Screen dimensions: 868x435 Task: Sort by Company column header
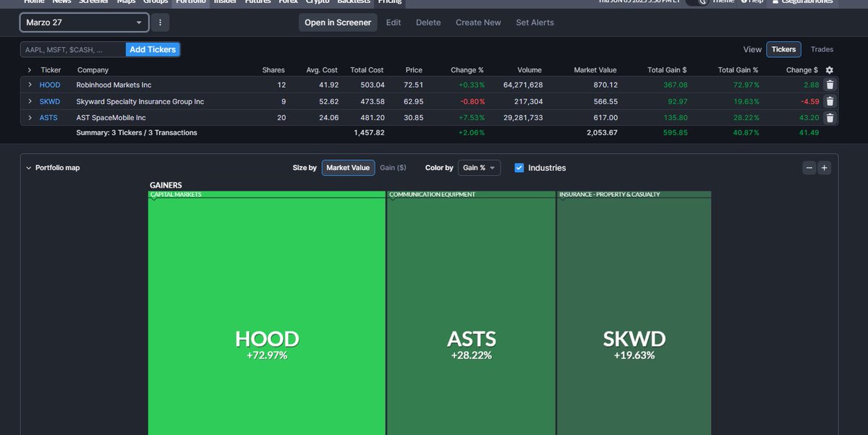coord(93,70)
